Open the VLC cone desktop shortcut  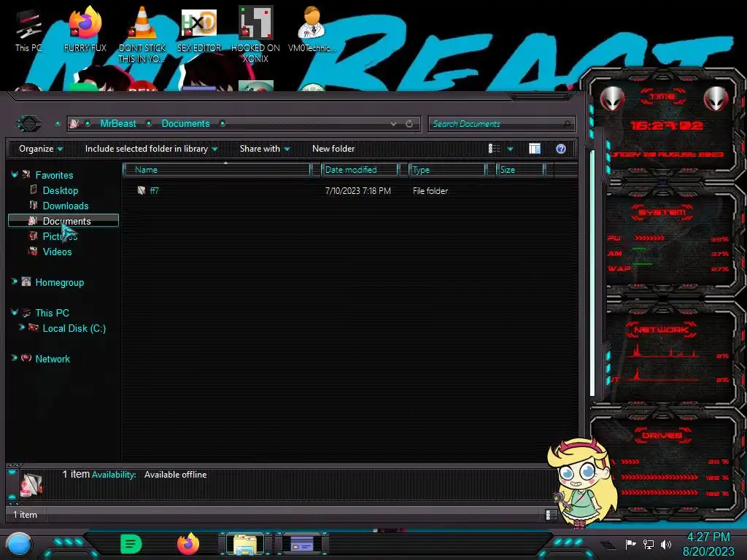coord(142,34)
